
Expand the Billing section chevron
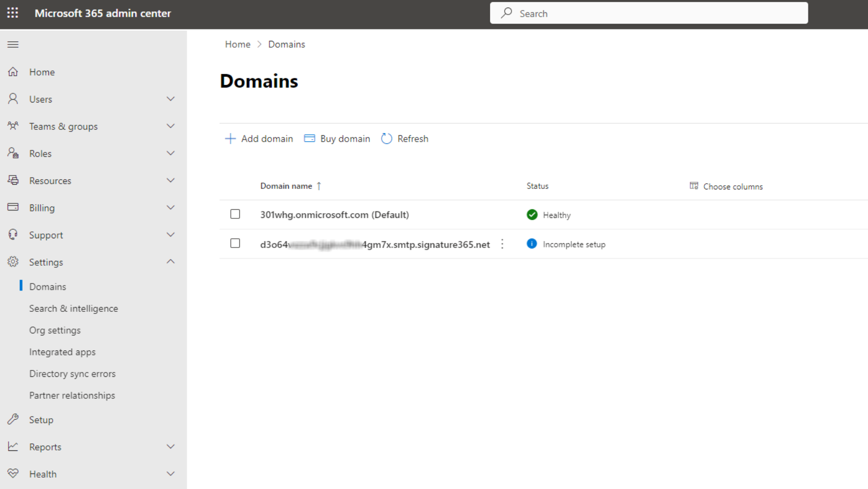pos(171,207)
